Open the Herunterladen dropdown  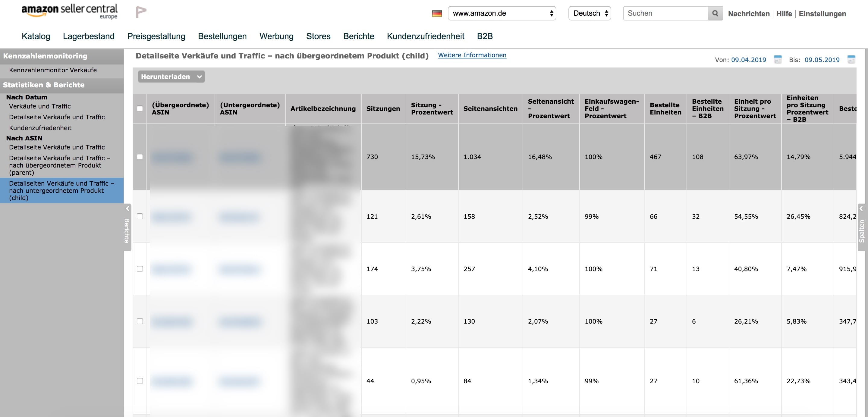pos(171,77)
